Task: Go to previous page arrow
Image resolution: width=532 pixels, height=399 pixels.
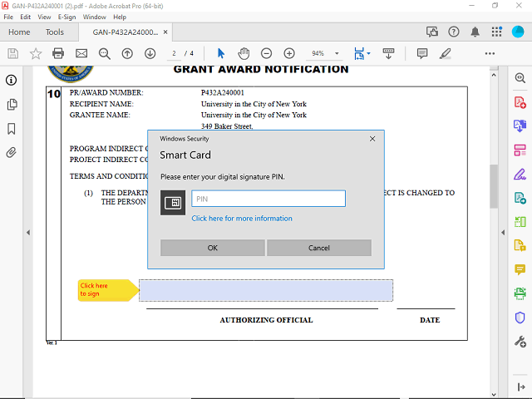Action: pos(127,53)
